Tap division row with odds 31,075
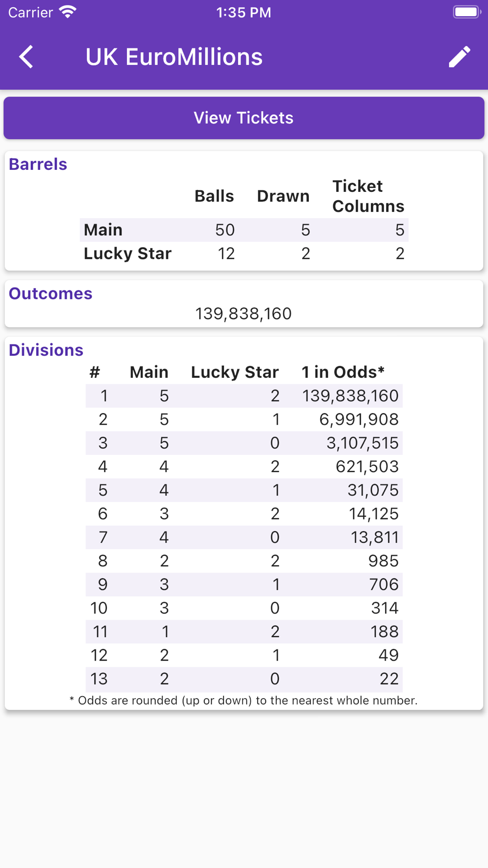Screen dimensions: 488x868 [x=244, y=490]
